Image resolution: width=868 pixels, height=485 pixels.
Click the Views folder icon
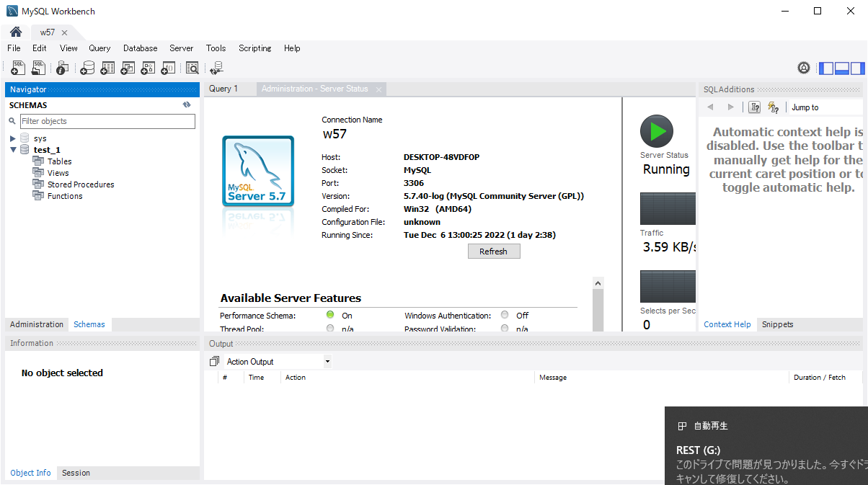(x=38, y=173)
